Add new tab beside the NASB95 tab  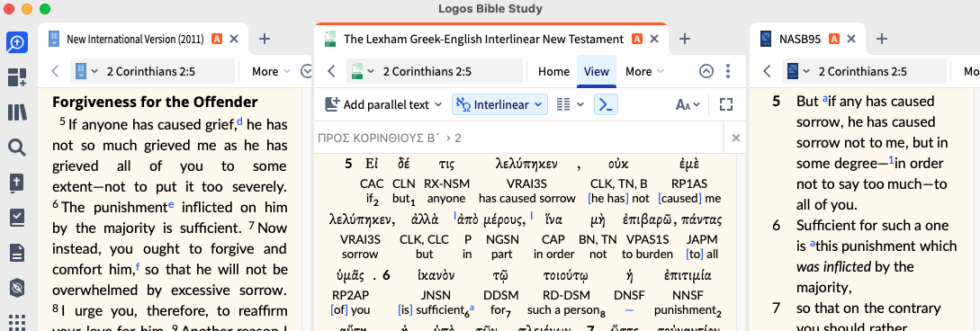881,39
